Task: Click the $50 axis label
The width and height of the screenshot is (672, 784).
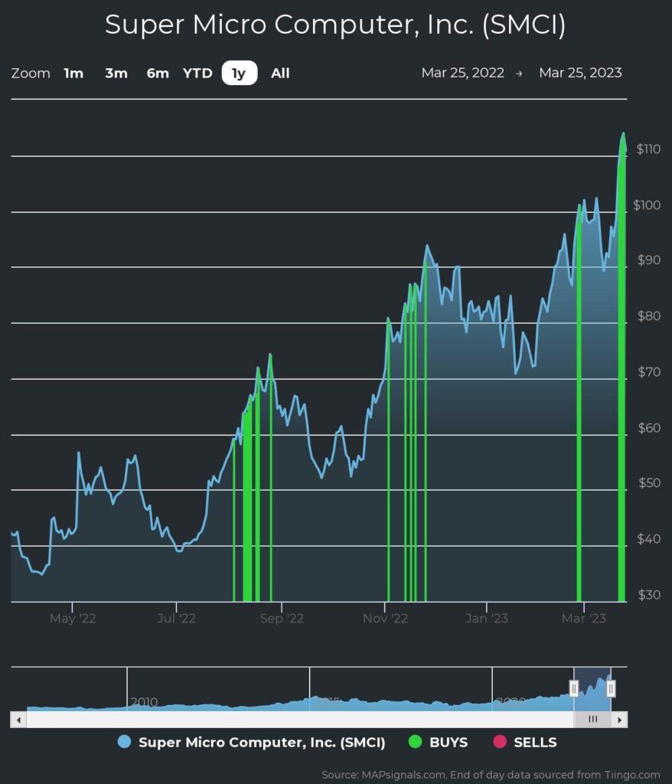Action: [649, 483]
